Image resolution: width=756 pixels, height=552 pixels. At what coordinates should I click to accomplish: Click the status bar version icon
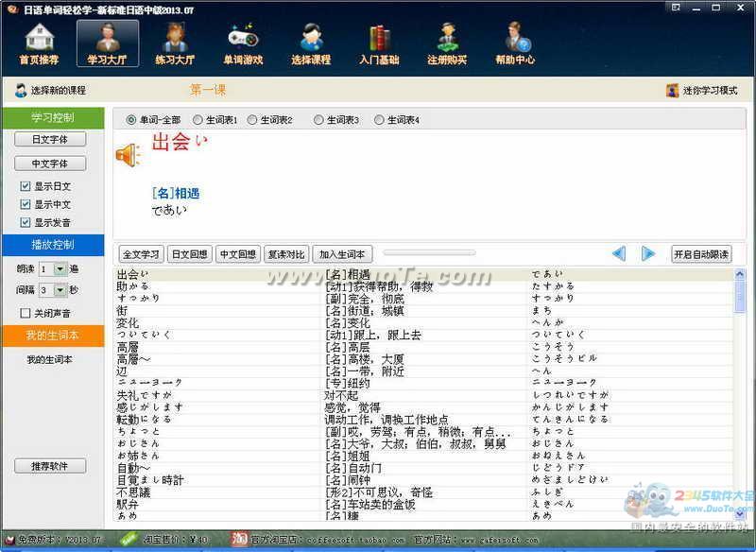9,540
